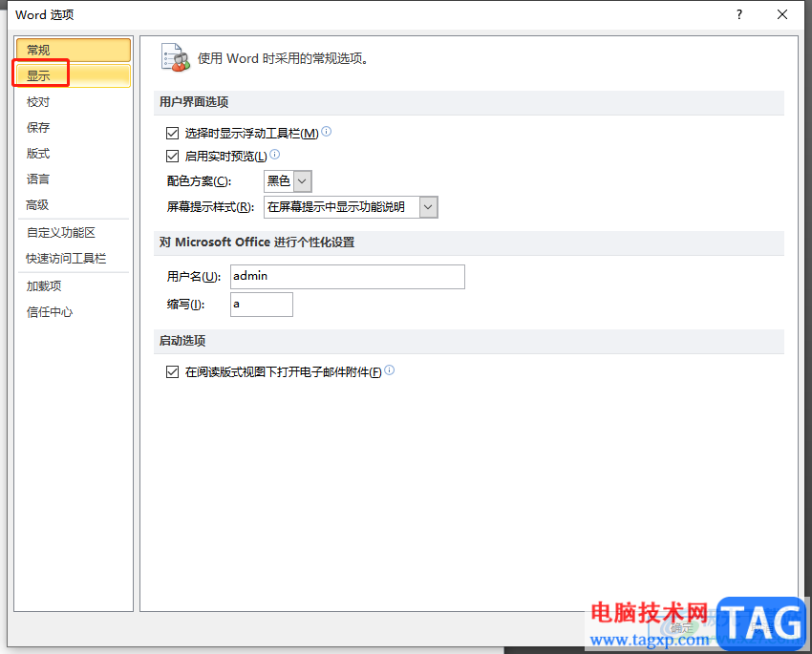Click the 缩写 input field

[262, 305]
